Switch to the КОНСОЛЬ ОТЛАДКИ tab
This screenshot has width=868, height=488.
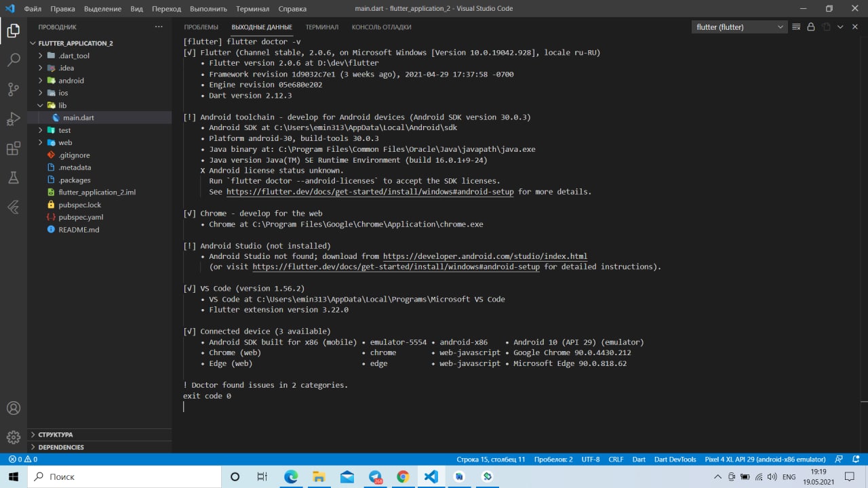381,27
